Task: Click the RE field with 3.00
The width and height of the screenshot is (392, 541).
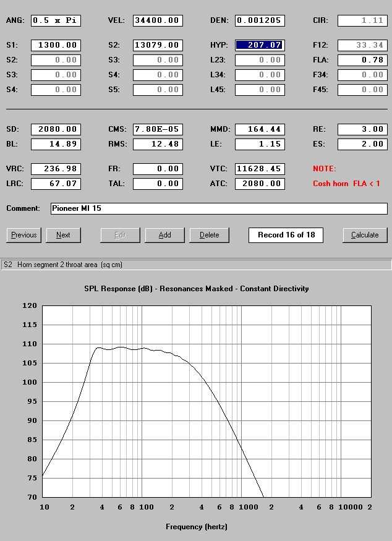Action: (362, 129)
